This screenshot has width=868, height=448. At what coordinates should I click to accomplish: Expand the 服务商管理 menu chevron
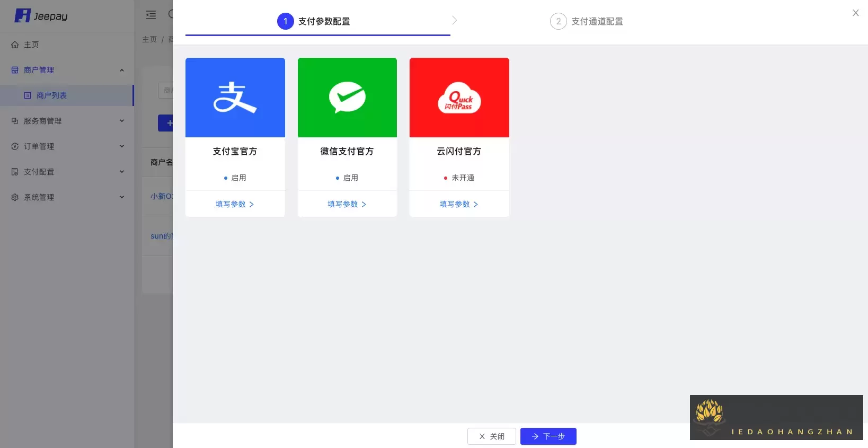[122, 121]
